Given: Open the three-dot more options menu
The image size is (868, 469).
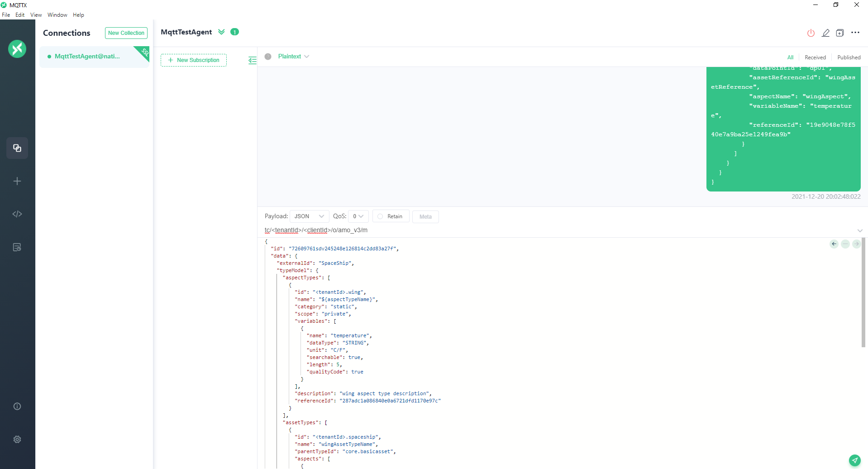Looking at the screenshot, I should tap(855, 33).
